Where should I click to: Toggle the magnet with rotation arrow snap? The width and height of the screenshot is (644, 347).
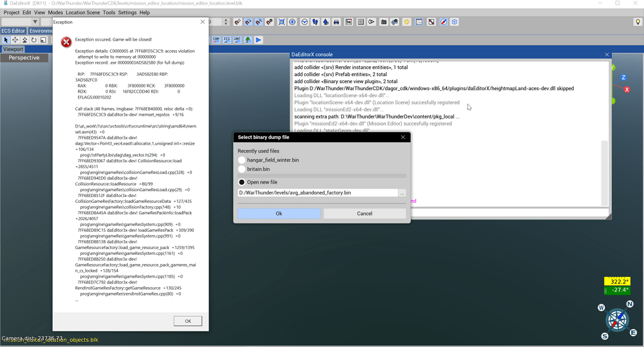[248, 22]
